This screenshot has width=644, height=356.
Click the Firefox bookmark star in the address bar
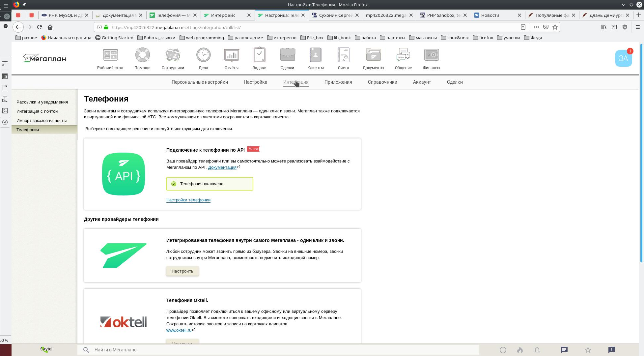555,27
